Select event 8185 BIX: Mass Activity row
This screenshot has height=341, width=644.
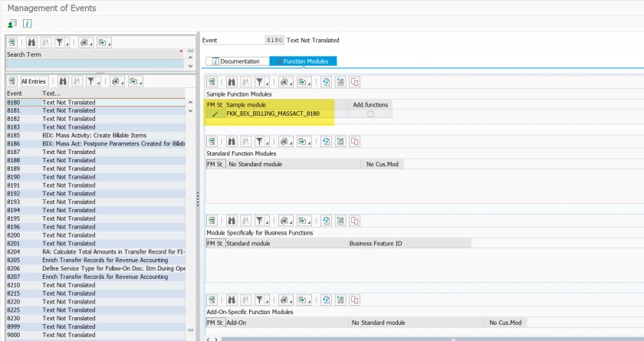[x=92, y=135]
